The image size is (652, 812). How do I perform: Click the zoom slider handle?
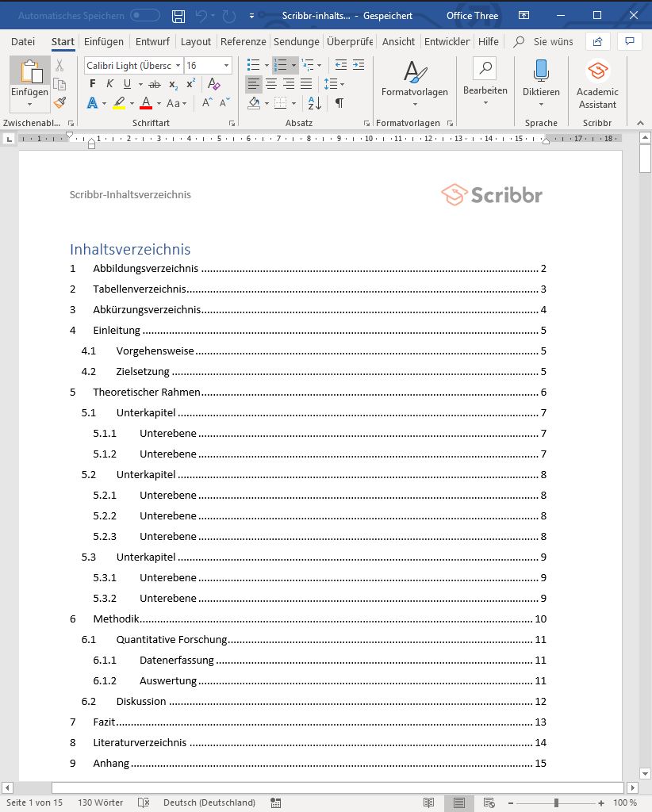coord(556,802)
